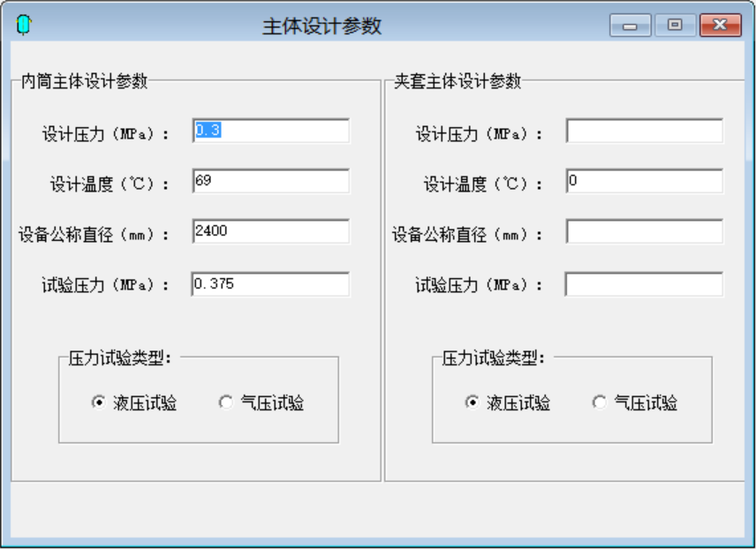Choose 液压试验 for the 夹套 pressure test

[x=472, y=403]
